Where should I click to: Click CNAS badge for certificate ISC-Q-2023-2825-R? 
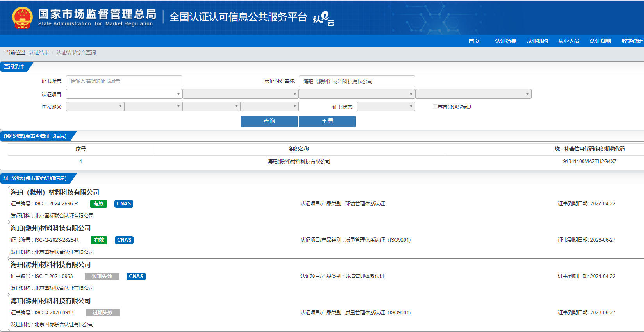(124, 240)
